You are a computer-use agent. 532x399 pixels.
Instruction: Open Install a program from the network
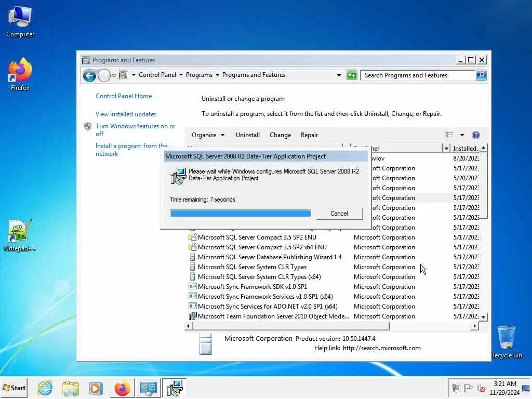(x=131, y=150)
